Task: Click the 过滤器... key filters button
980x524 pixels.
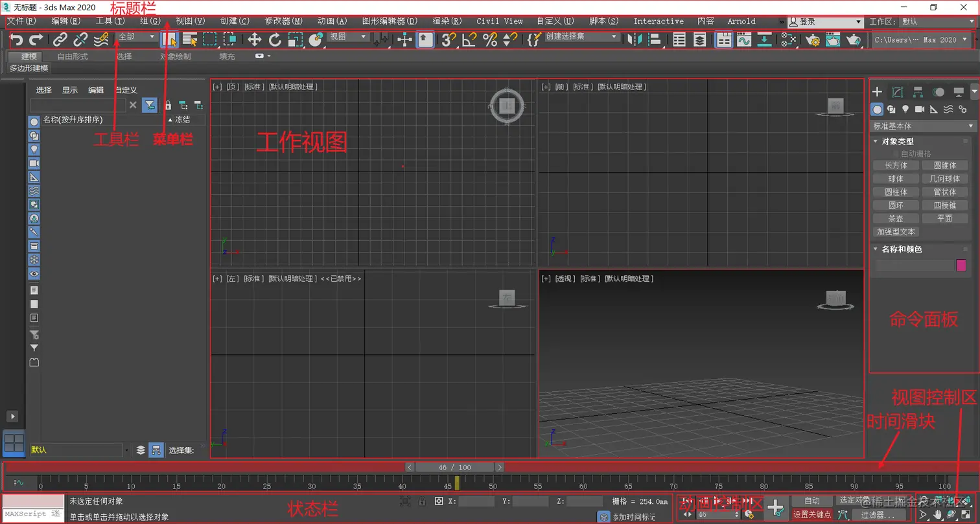Action: 879,515
